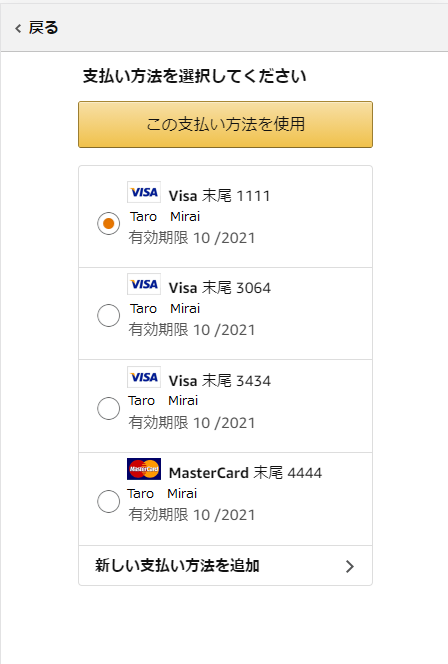This screenshot has width=448, height=664.
Task: Click the Visa 末尾 3434 card title
Action: pyautogui.click(x=220, y=381)
